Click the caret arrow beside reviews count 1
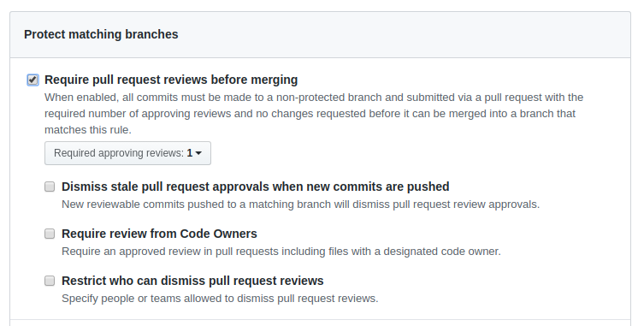The image size is (644, 326). pyautogui.click(x=198, y=153)
